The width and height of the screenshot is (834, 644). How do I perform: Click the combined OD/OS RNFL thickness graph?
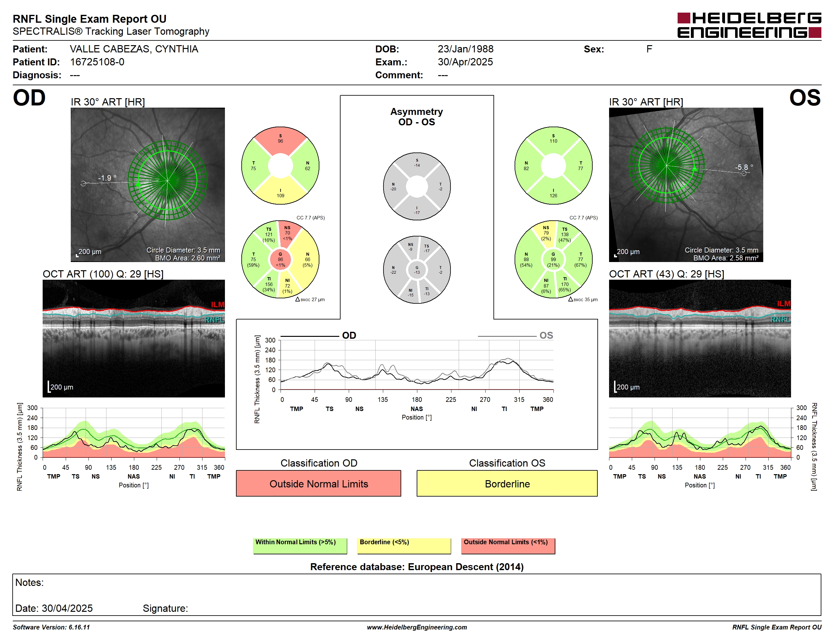pos(417,365)
